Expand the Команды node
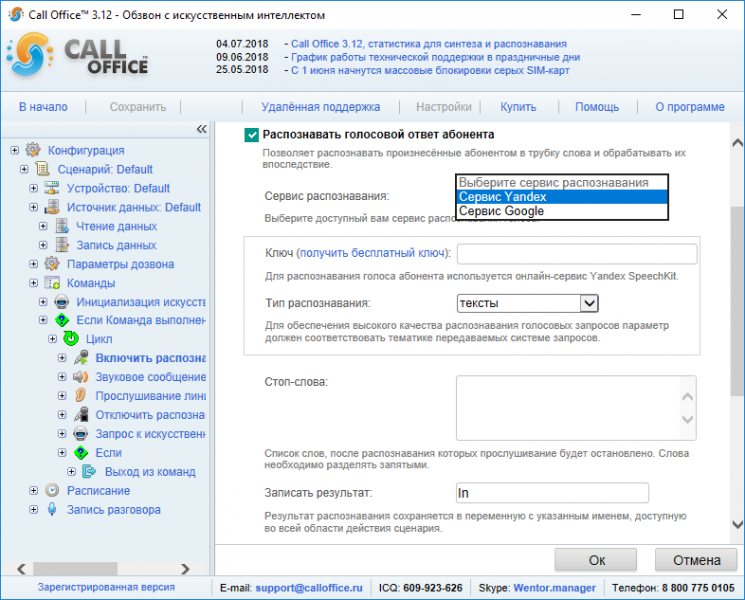Screen dimensions: 745x600 33,283
